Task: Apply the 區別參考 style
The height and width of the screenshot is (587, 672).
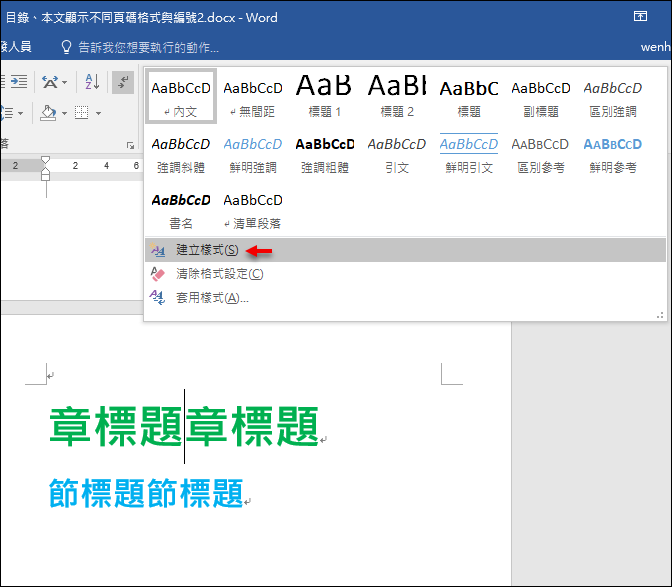Action: tap(541, 153)
